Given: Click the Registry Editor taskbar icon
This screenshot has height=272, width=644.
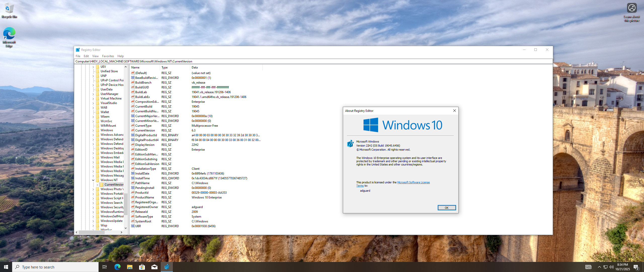Looking at the screenshot, I should tap(167, 267).
